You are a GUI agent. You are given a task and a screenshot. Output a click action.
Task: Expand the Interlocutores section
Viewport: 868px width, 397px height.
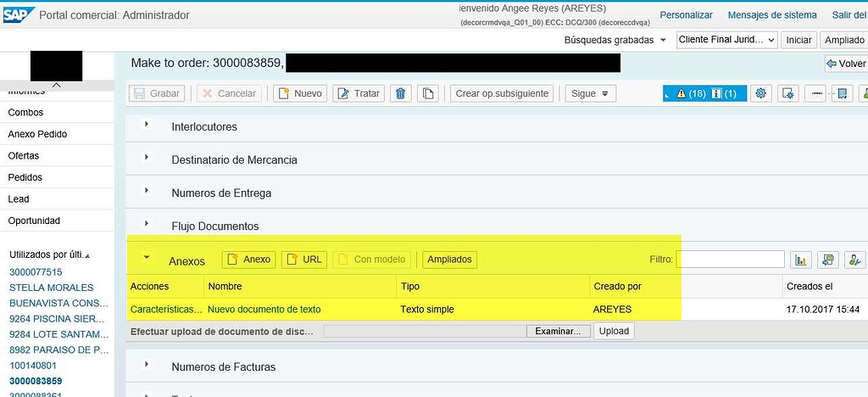coord(147,124)
